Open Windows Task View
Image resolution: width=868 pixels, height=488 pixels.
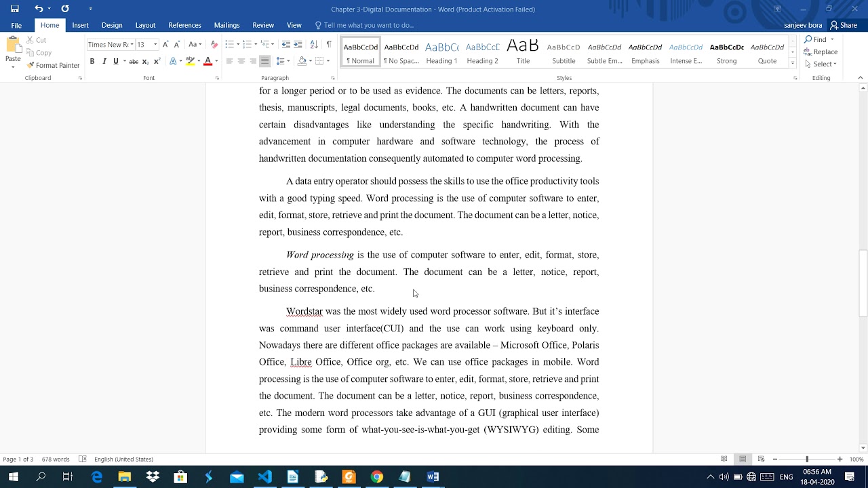pos(67,476)
